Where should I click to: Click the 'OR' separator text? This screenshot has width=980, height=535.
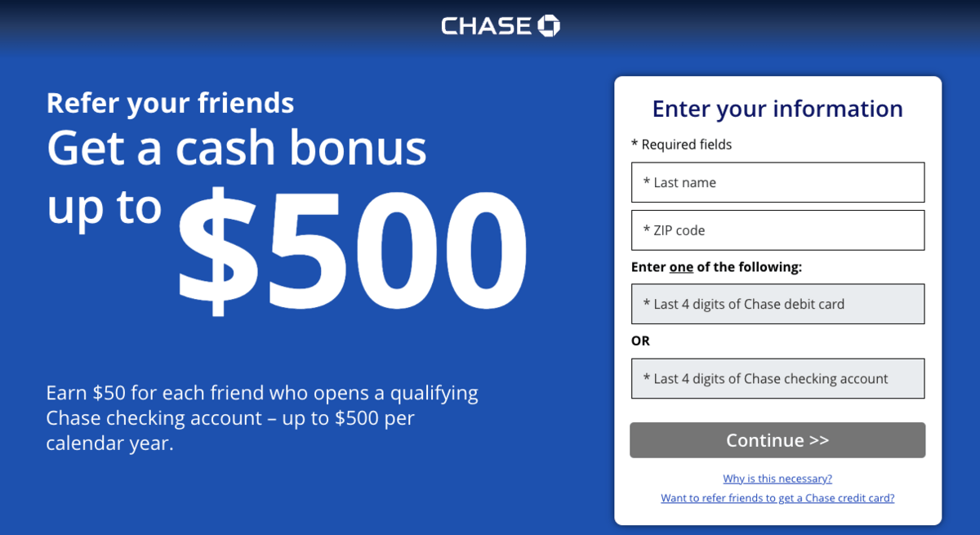coord(641,341)
